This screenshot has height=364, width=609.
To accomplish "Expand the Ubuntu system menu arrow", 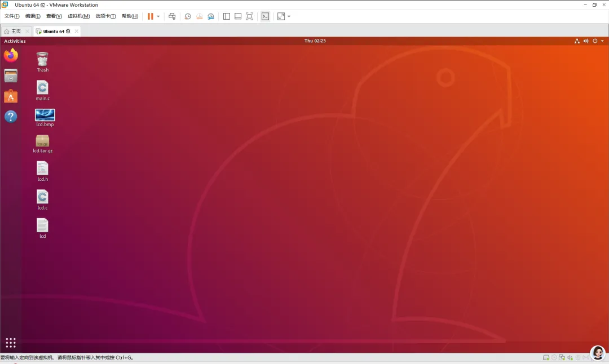I will 602,41.
